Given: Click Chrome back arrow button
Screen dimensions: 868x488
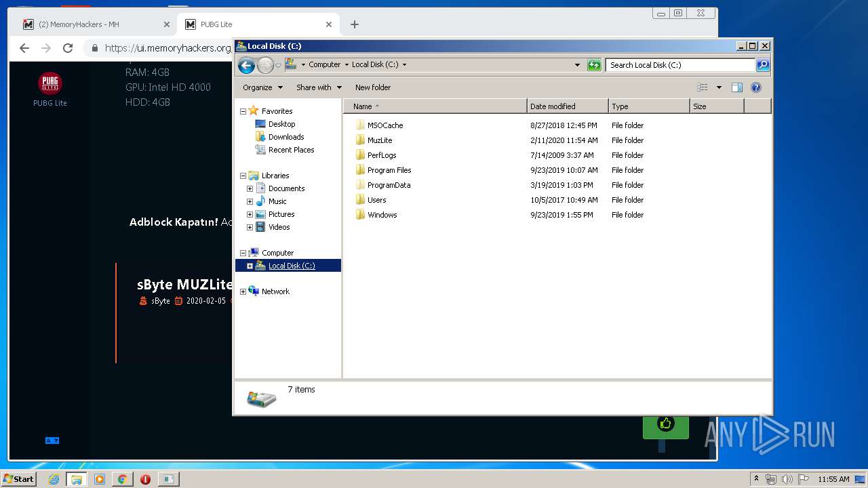Looking at the screenshot, I should (x=24, y=48).
